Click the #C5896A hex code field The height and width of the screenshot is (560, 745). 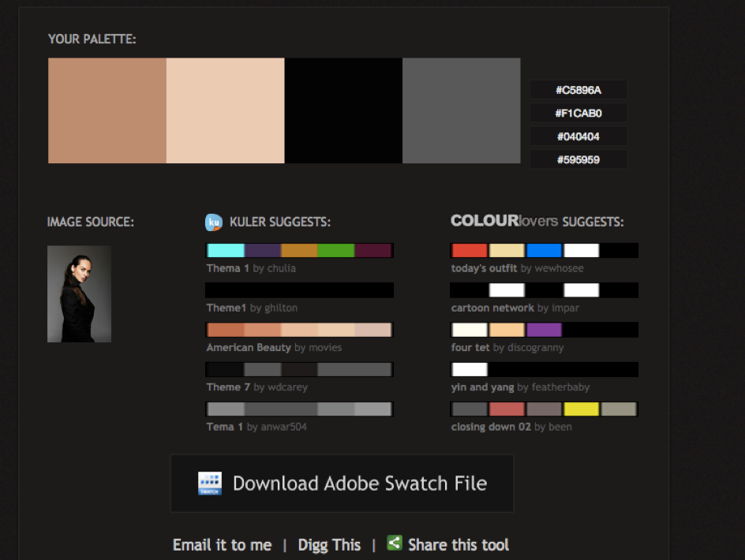point(578,90)
